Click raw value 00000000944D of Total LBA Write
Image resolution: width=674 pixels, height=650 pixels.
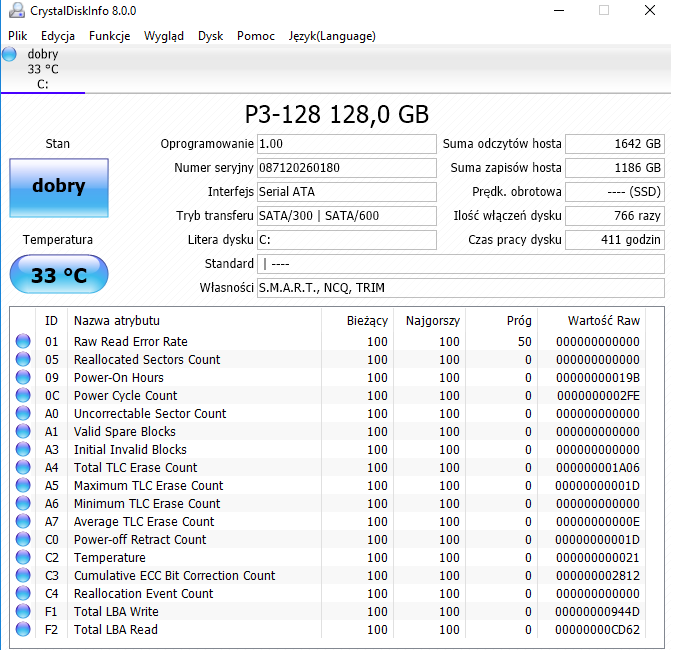coord(597,611)
